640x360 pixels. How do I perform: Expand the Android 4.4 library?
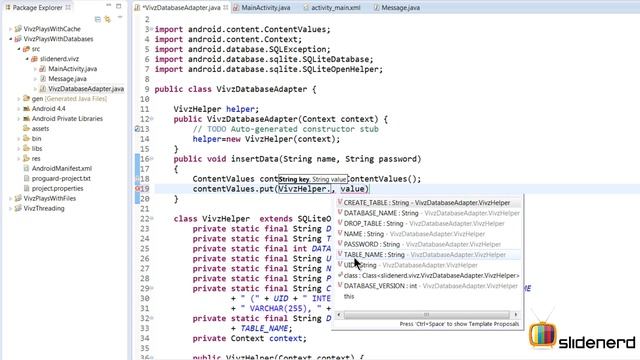click(19, 109)
